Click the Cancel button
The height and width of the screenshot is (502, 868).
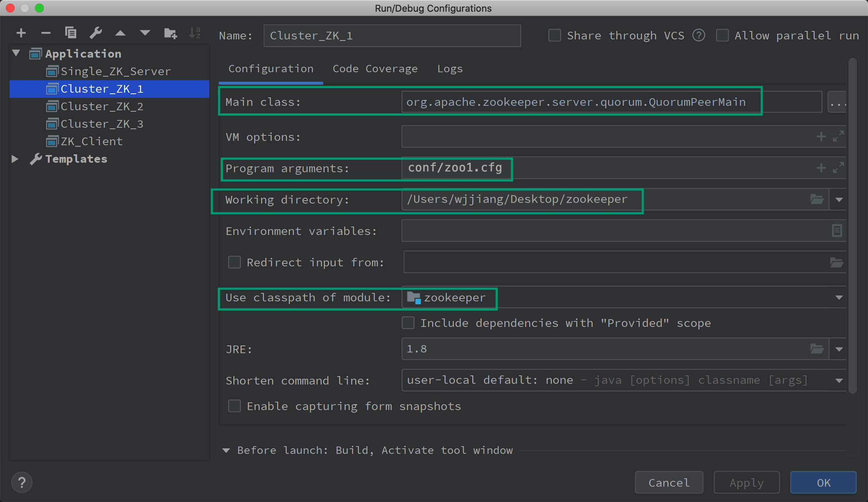669,482
